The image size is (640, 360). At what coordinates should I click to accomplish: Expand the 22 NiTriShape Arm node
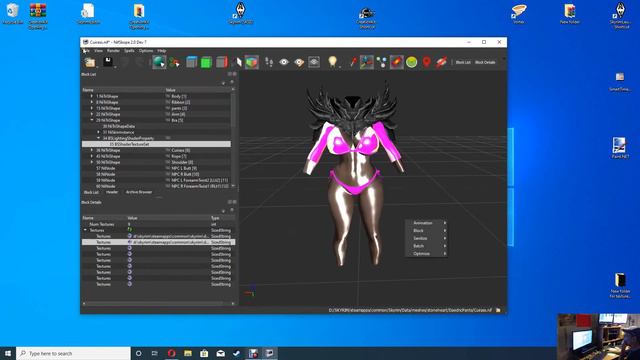(x=92, y=114)
